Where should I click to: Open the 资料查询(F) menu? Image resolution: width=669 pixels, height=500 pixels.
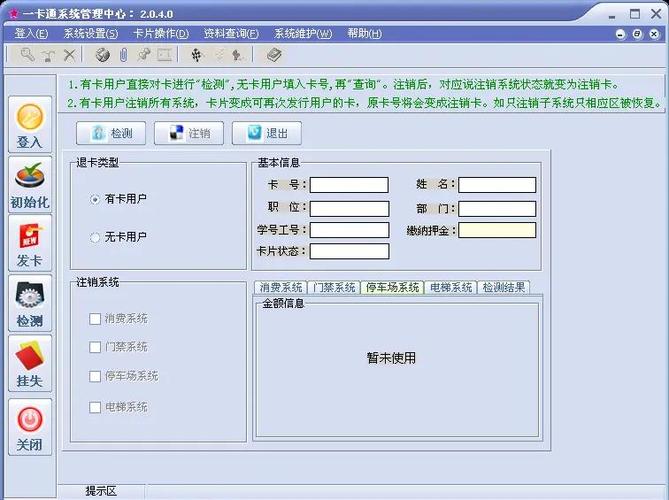click(231, 33)
